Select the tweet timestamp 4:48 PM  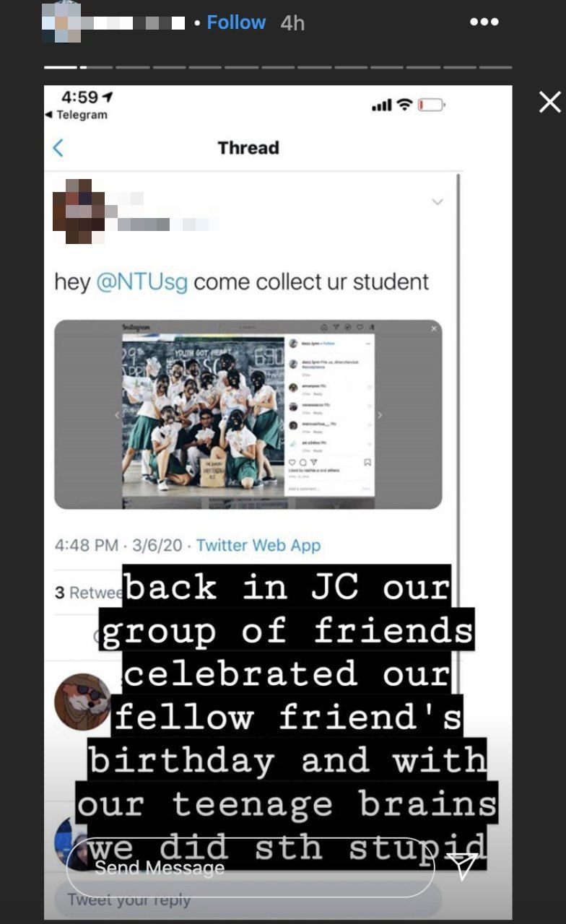pyautogui.click(x=87, y=545)
